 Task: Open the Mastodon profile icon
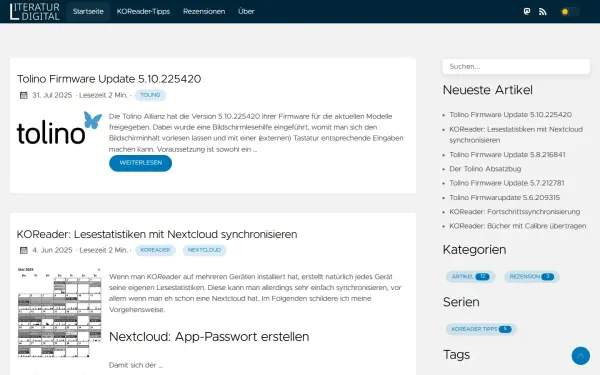coord(527,11)
